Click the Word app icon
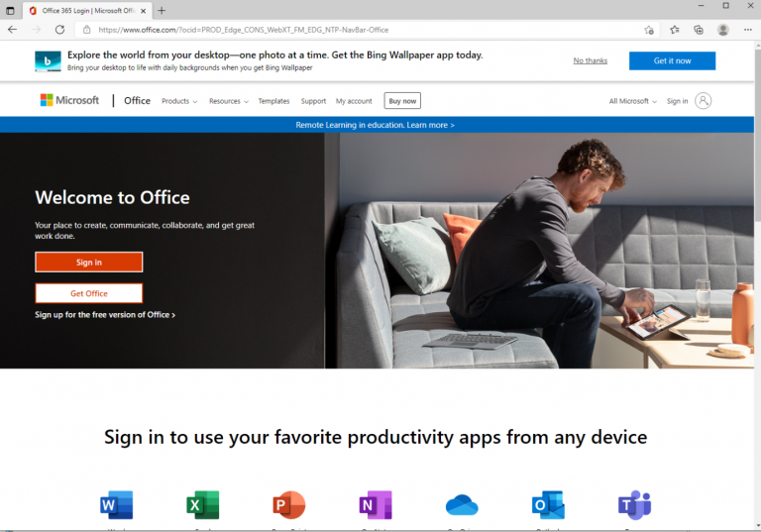The image size is (761, 532). [x=116, y=505]
